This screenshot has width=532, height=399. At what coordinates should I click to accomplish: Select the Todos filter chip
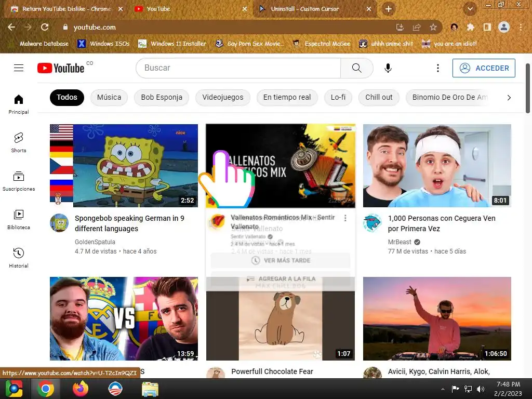(x=67, y=97)
